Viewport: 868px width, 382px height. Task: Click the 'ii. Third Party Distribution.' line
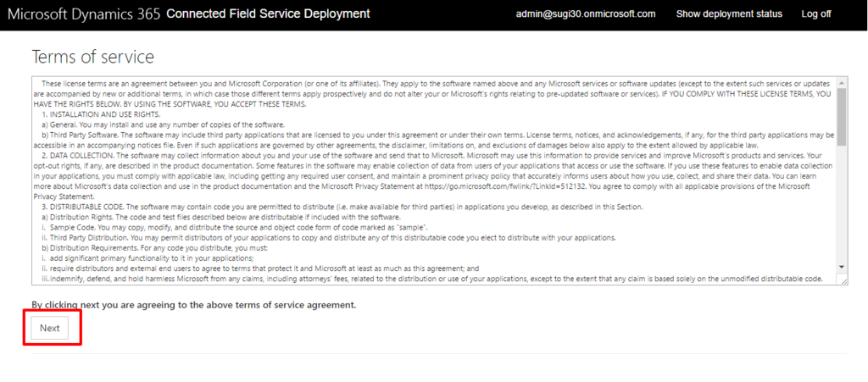pos(329,238)
